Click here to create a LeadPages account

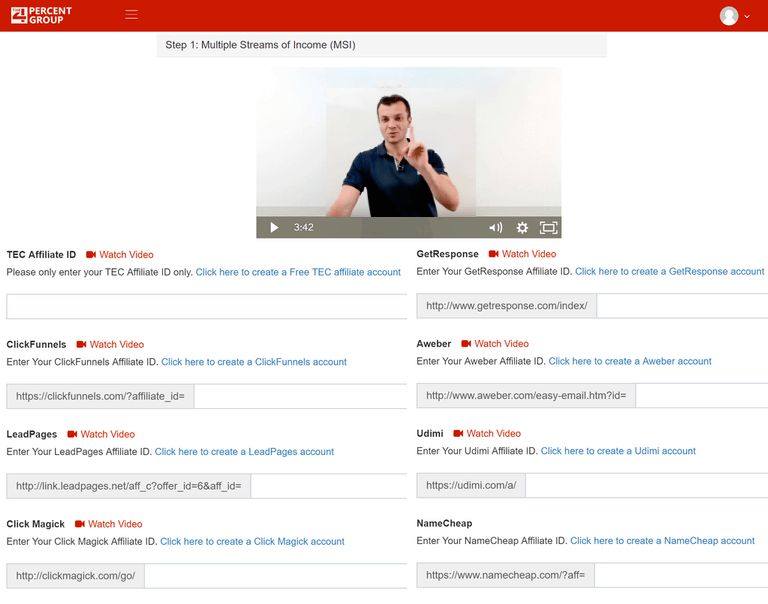click(244, 452)
